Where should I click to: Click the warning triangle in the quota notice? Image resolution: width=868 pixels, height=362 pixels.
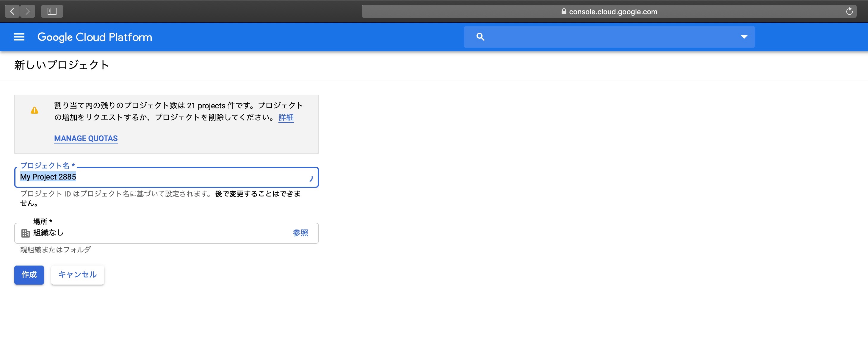35,110
